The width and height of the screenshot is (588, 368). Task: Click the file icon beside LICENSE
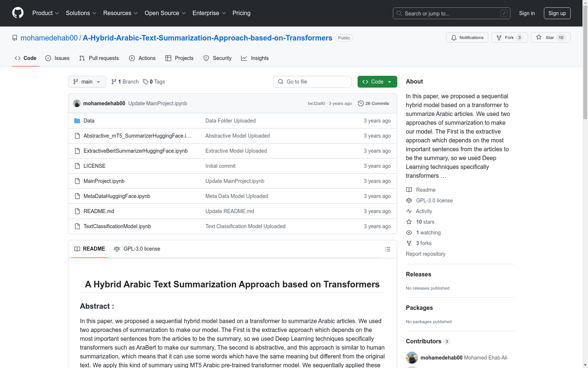(x=77, y=166)
